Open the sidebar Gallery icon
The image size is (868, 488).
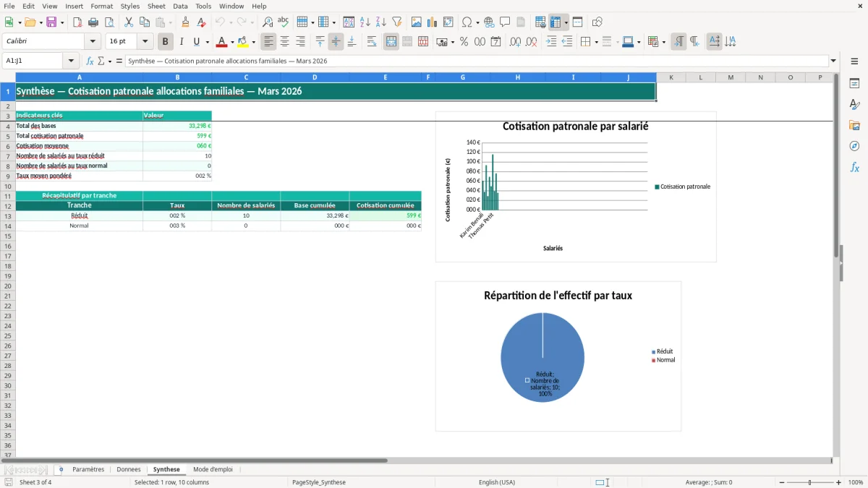point(854,125)
